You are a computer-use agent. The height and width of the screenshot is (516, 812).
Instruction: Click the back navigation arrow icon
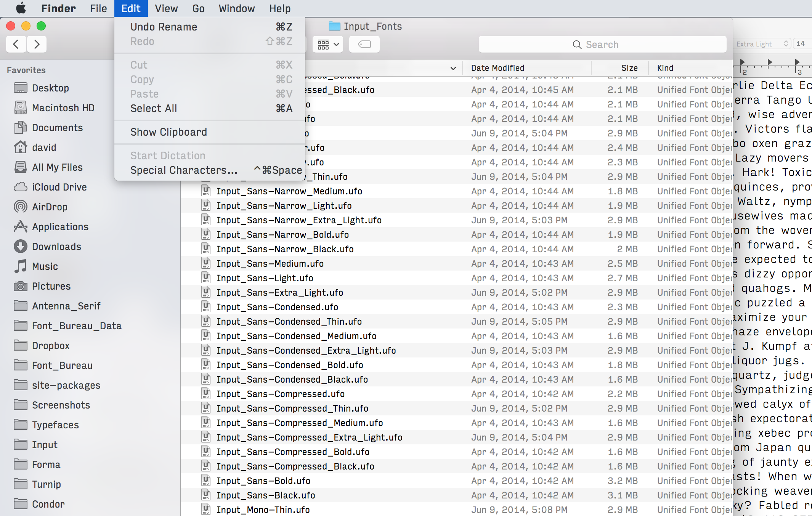pyautogui.click(x=15, y=44)
